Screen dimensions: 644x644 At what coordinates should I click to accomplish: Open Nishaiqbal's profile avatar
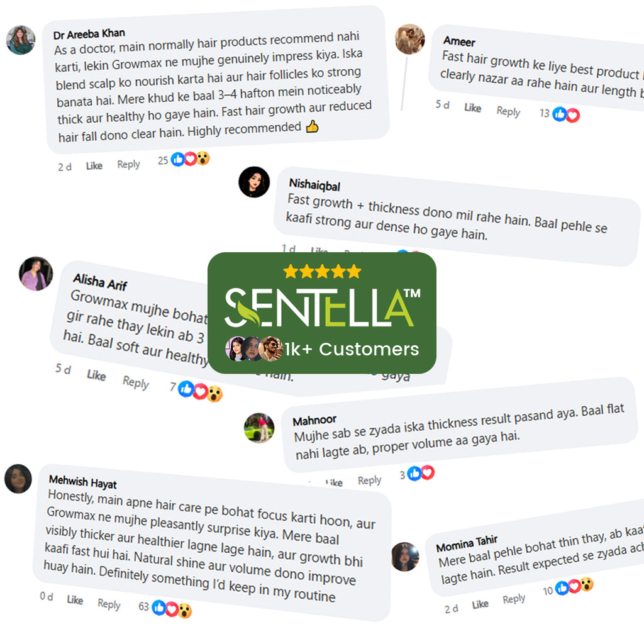pos(254,182)
